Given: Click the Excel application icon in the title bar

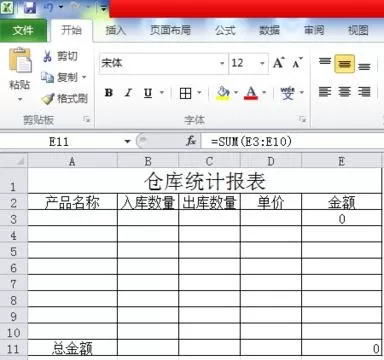Looking at the screenshot, I should click(7, 7).
